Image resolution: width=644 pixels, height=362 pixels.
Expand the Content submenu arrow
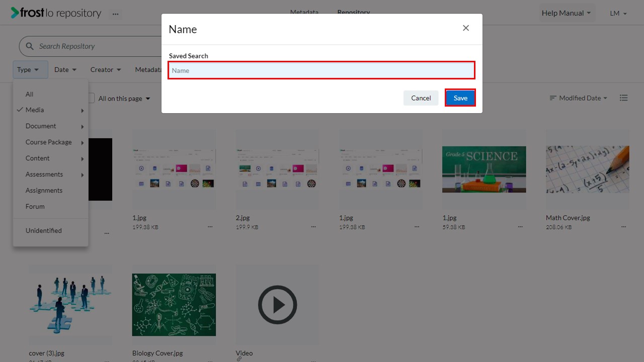tap(82, 159)
